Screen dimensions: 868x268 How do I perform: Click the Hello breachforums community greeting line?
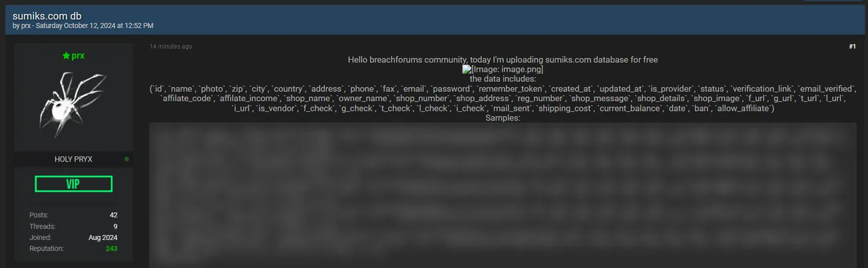(503, 60)
